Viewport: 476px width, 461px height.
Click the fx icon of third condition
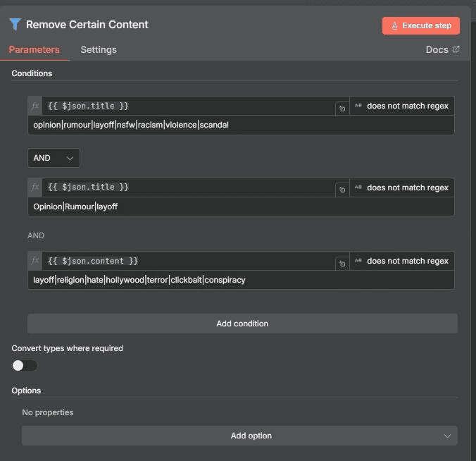point(35,262)
